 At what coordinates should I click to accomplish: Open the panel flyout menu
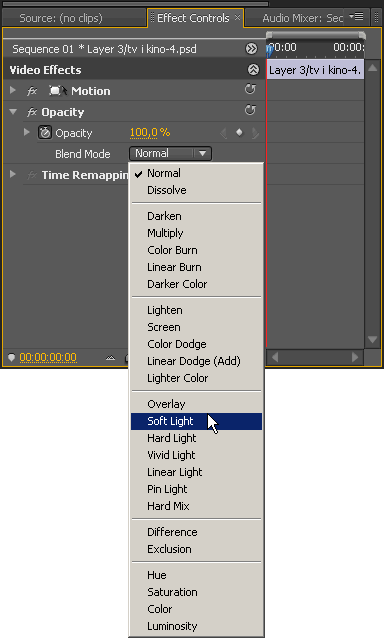pyautogui.click(x=356, y=17)
